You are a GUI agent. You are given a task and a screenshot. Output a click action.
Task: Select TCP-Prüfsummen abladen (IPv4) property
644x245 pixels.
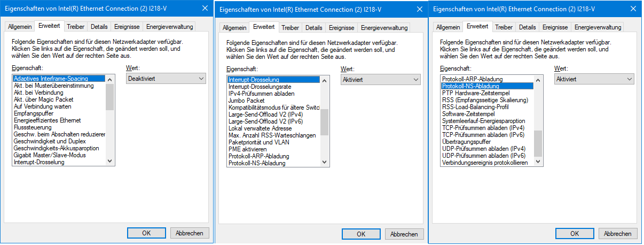pos(483,128)
